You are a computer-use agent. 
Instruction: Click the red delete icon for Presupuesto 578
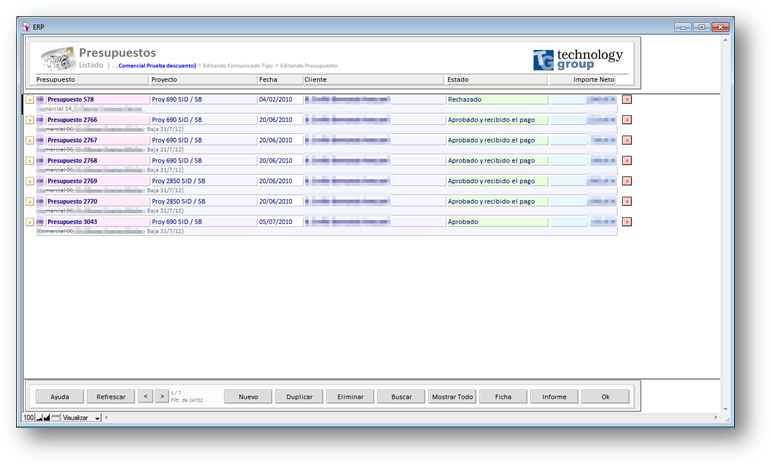(627, 99)
